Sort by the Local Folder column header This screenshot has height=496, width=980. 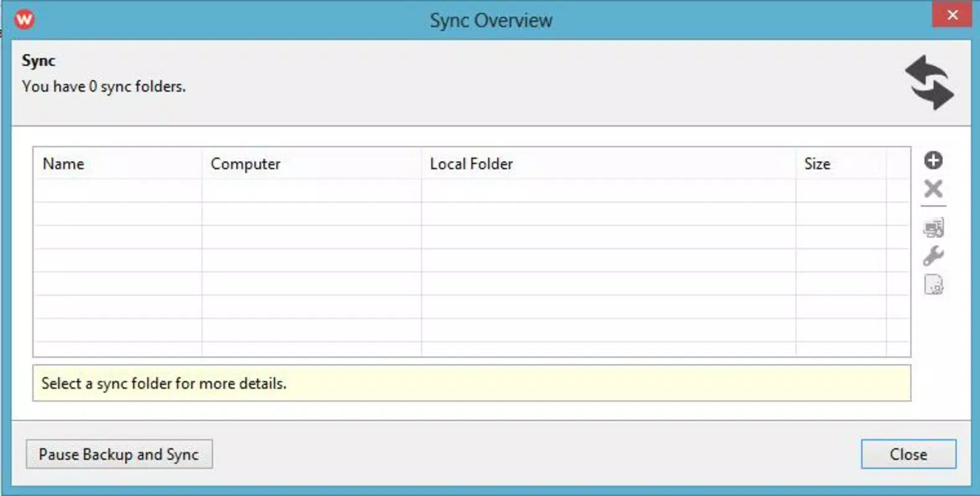609,164
